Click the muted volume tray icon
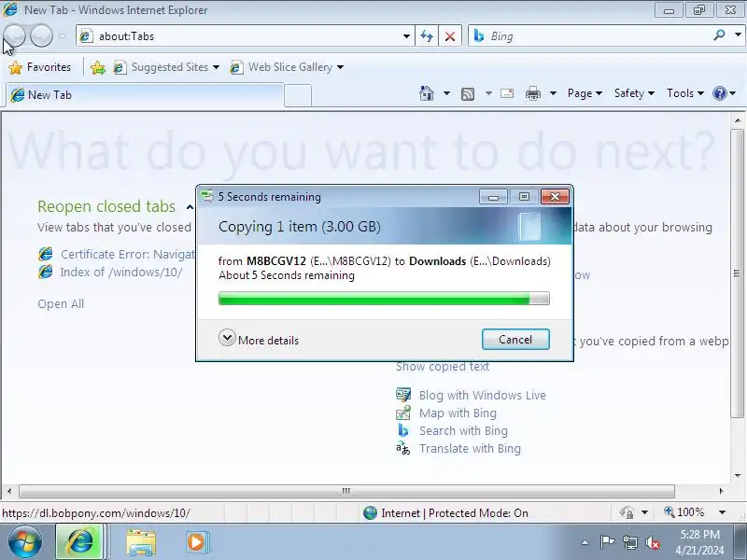The image size is (747, 560). [x=652, y=542]
